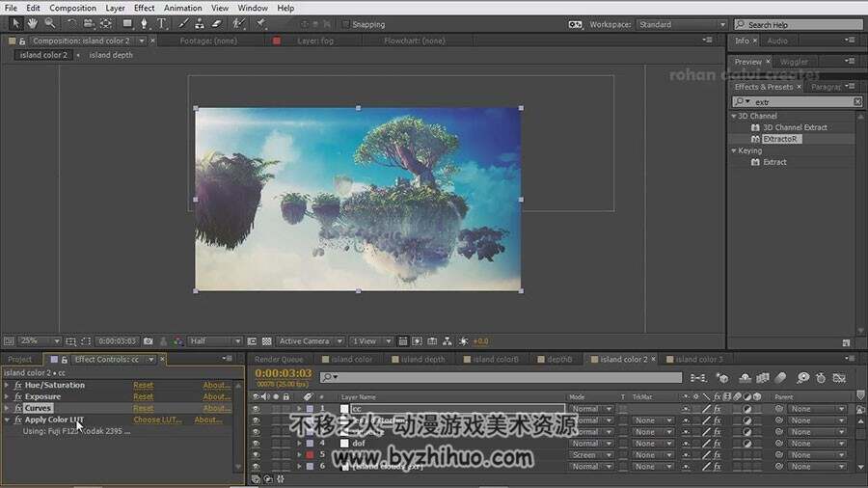Open the 25% magnification dropdown
The width and height of the screenshot is (868, 488).
(x=40, y=341)
